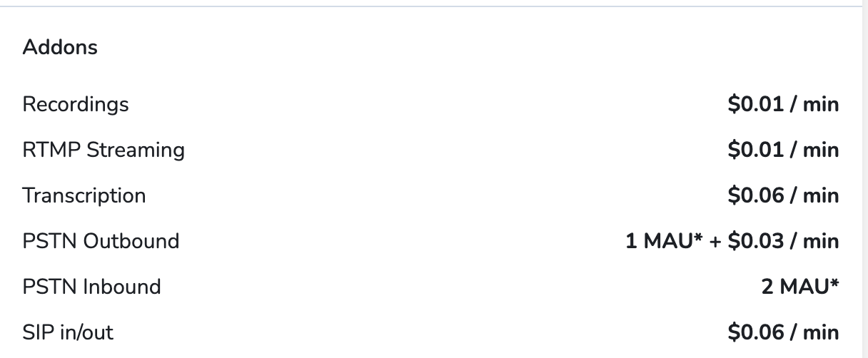Select the Recordings addon label
Image resolution: width=868 pixels, height=358 pixels.
[x=76, y=105]
